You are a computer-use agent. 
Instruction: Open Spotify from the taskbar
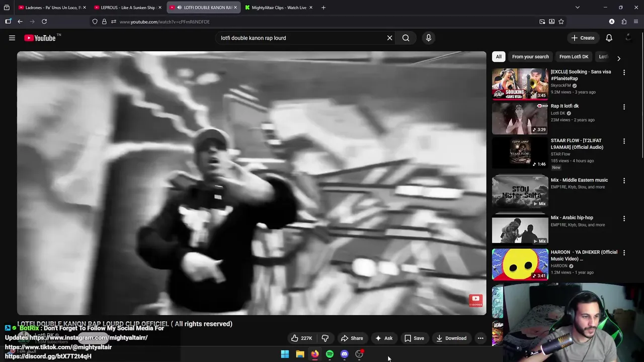coord(330,354)
